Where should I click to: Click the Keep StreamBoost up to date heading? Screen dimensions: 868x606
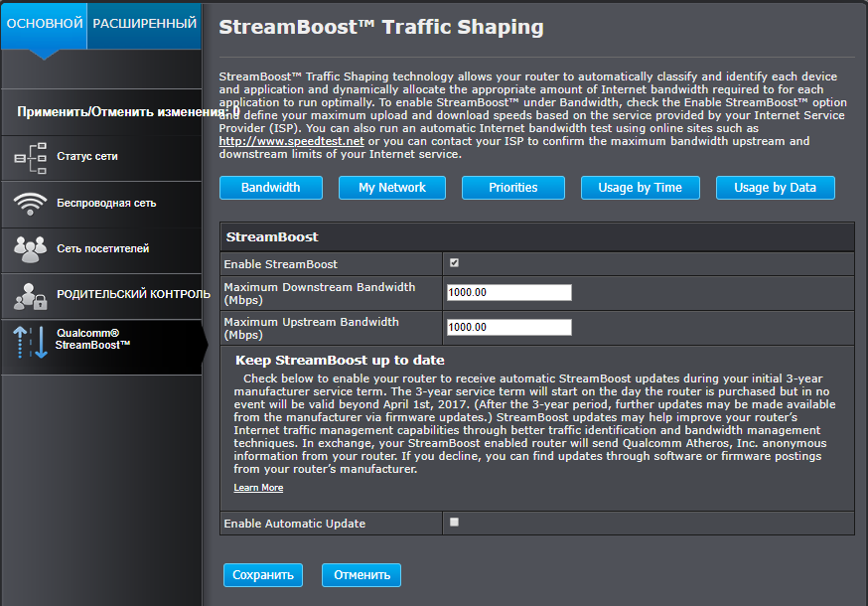[x=340, y=360]
